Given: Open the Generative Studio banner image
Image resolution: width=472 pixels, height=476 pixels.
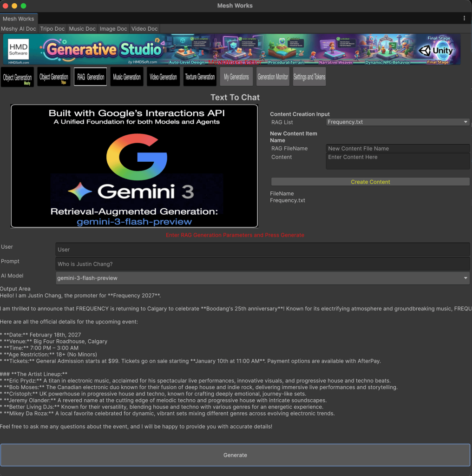Looking at the screenshot, I should pyautogui.click(x=232, y=49).
